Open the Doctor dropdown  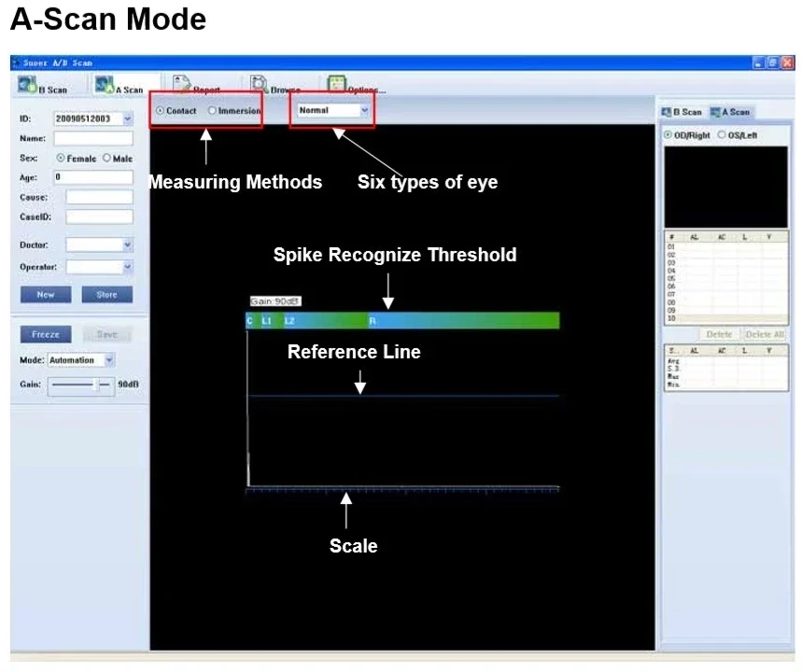point(128,245)
